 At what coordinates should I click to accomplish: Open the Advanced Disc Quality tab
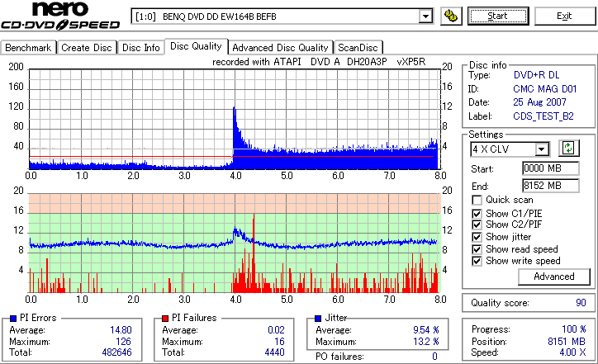280,48
